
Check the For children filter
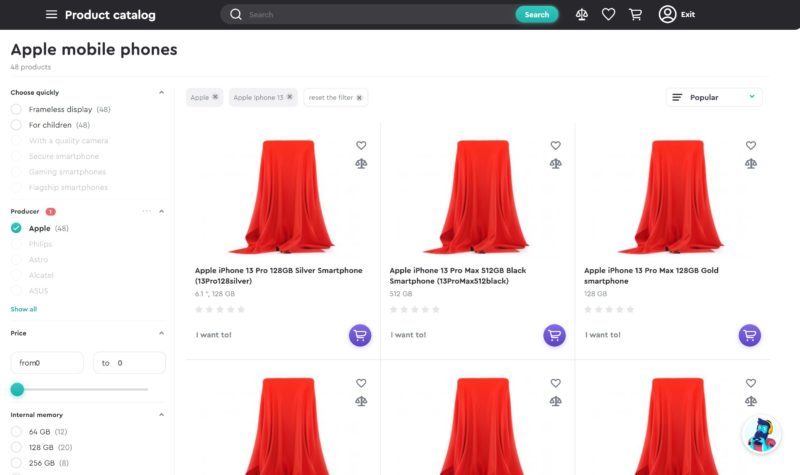click(16, 125)
